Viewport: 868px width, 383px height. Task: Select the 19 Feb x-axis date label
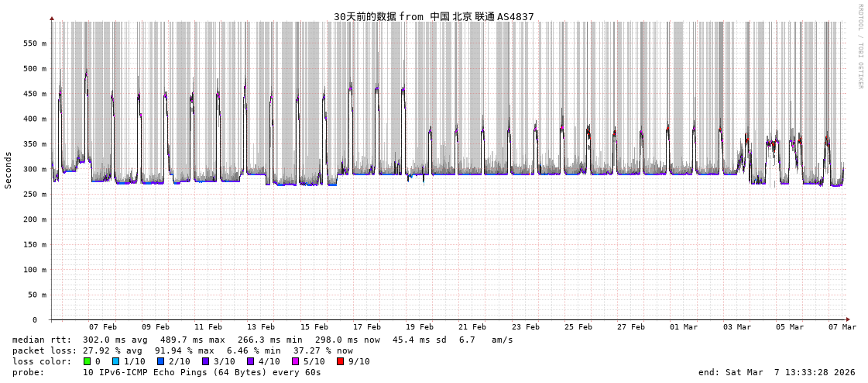tap(420, 327)
